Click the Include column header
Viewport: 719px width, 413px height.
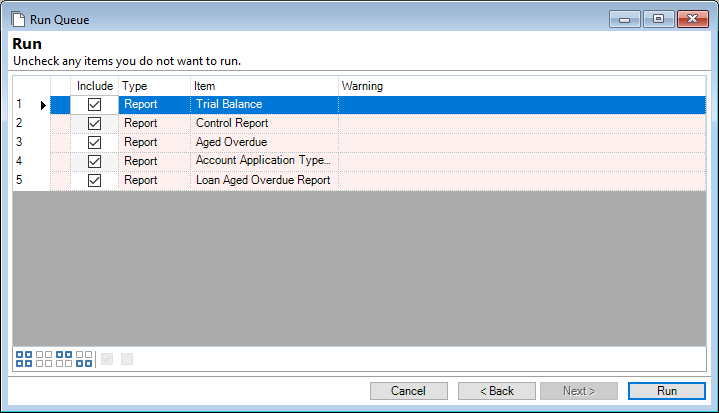[x=94, y=86]
